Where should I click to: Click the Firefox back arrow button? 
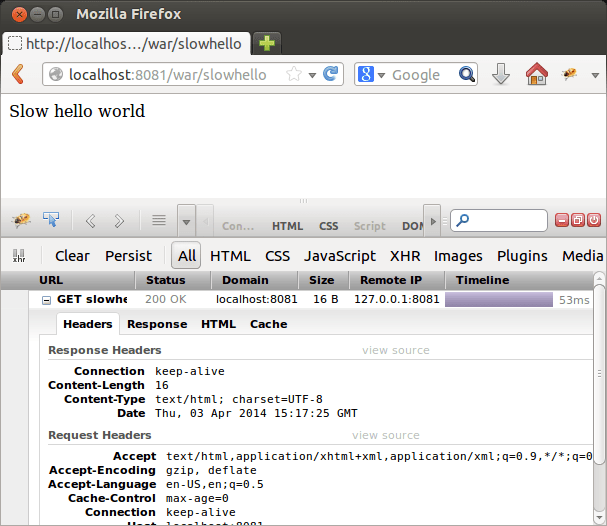click(17, 74)
